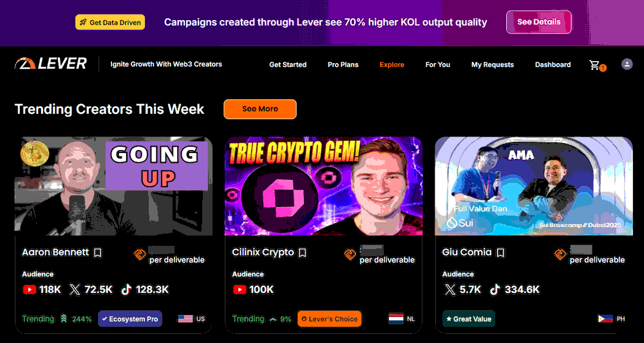Image resolution: width=644 pixels, height=343 pixels.
Task: Click the Lever logo
Action: click(x=50, y=64)
